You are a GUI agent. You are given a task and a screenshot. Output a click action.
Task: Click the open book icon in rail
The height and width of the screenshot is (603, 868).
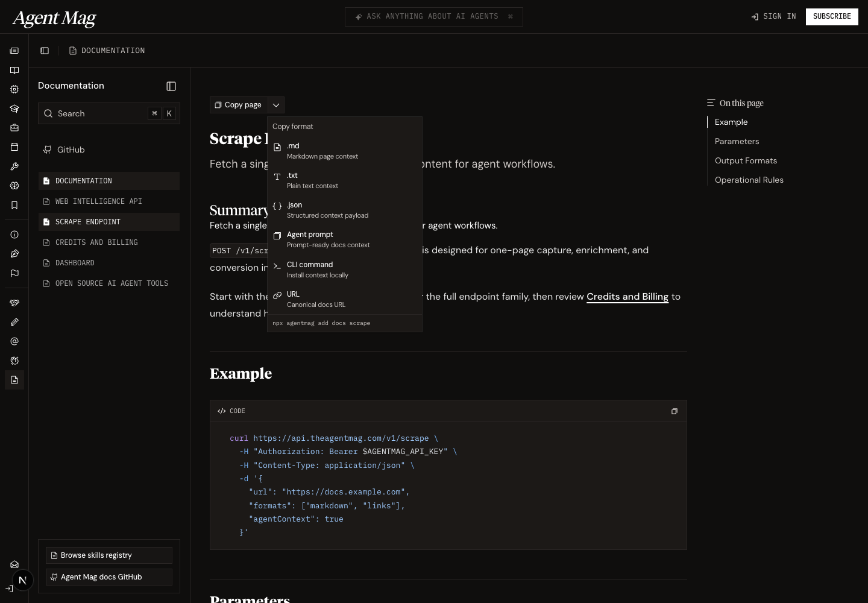click(14, 70)
